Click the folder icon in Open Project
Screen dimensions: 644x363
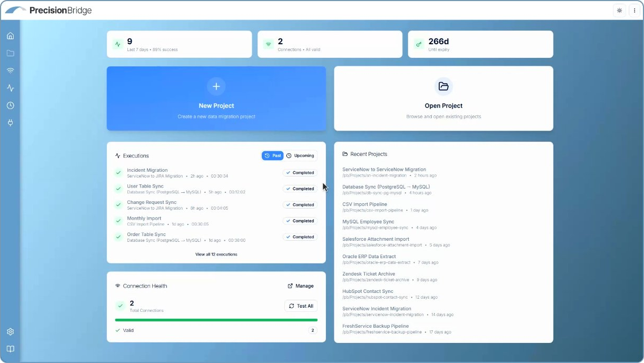[443, 86]
